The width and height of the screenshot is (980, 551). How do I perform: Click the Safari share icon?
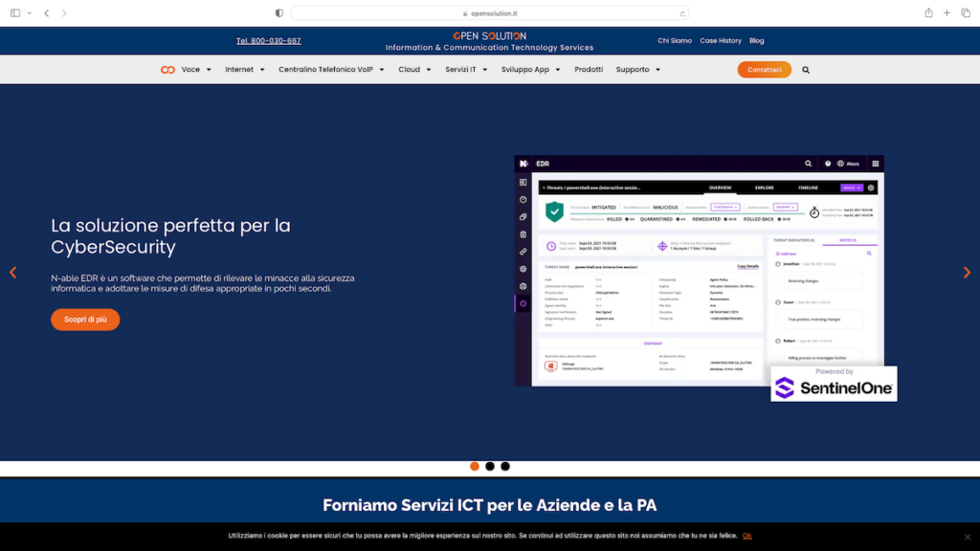click(x=928, y=13)
